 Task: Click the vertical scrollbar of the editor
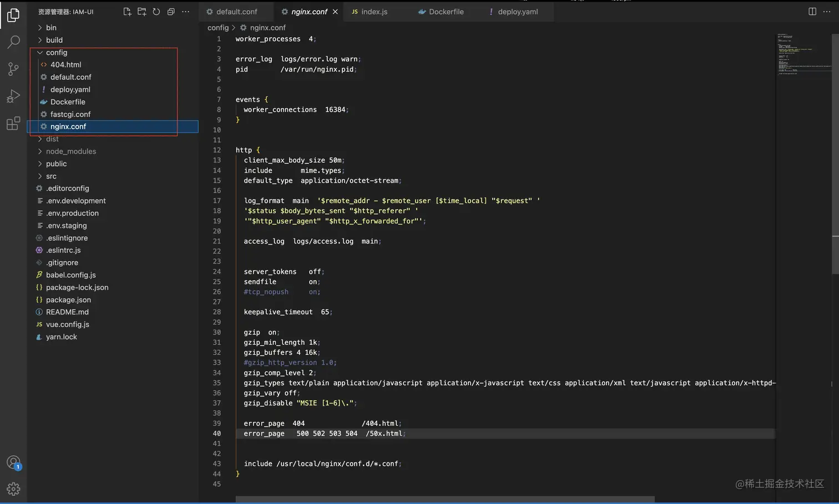[835, 154]
